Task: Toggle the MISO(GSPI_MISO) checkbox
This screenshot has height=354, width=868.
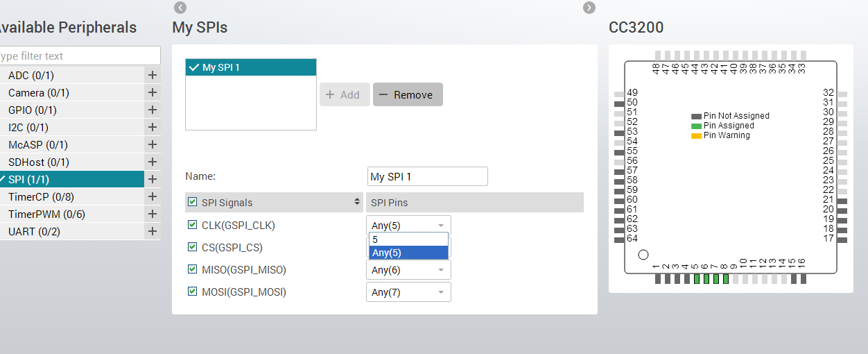Action: tap(193, 269)
